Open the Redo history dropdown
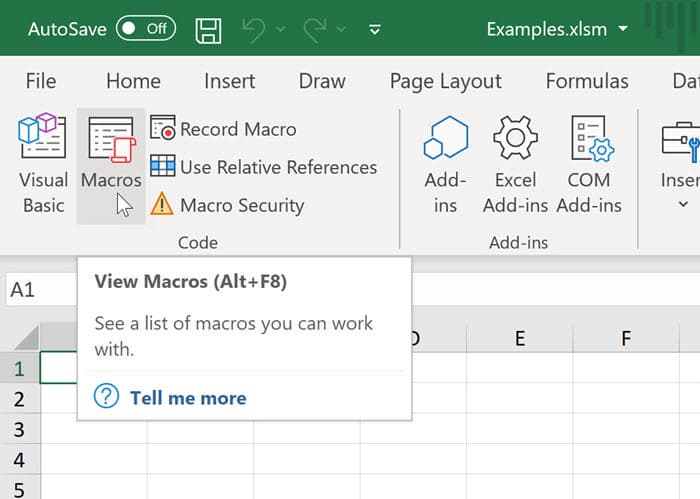 tap(341, 29)
